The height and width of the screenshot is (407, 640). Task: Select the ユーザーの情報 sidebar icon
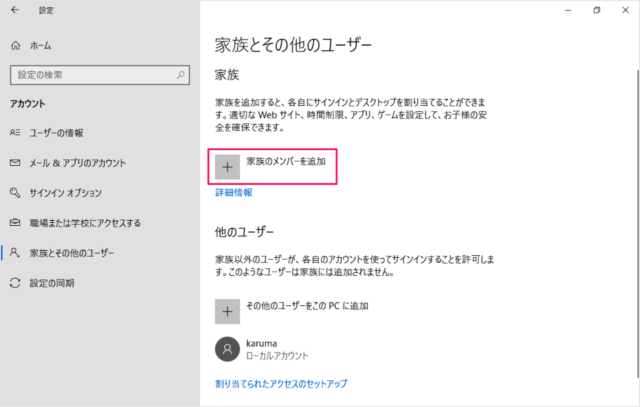coord(15,132)
